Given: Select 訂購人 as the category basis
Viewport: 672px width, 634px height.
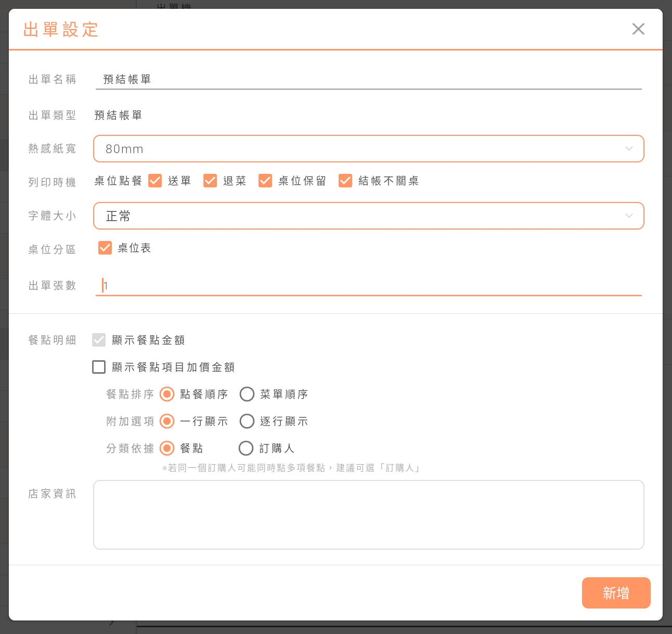Looking at the screenshot, I should (246, 448).
